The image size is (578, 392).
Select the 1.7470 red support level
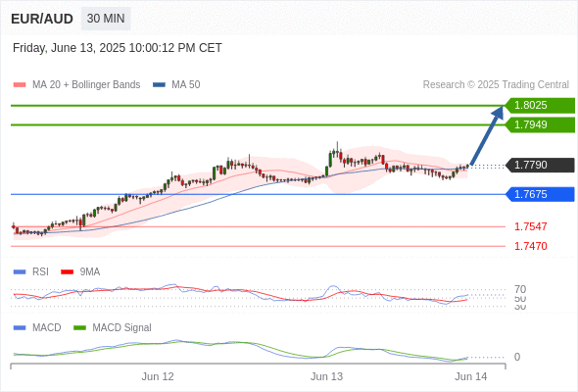click(x=530, y=246)
